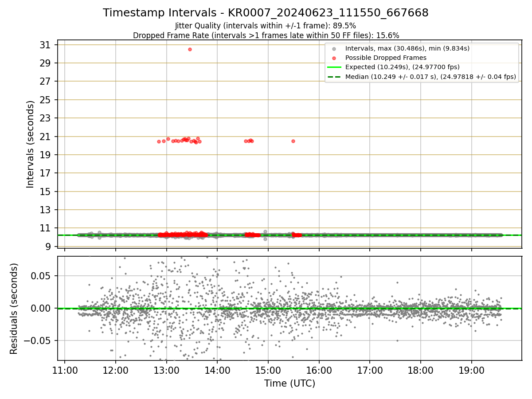Screen dimensions: 532x399
Task: Select the 'Residuals (seconds)' y-axis label
Action: tap(14, 309)
